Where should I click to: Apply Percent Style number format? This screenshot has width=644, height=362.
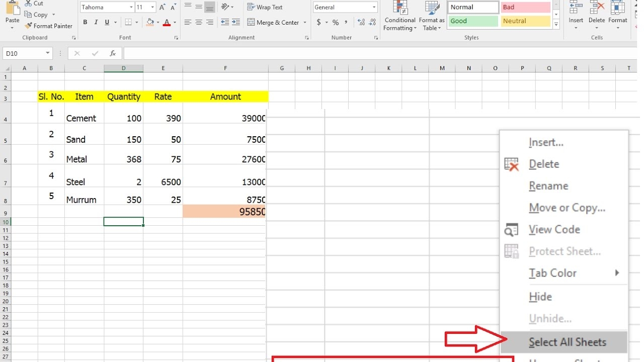coord(336,23)
